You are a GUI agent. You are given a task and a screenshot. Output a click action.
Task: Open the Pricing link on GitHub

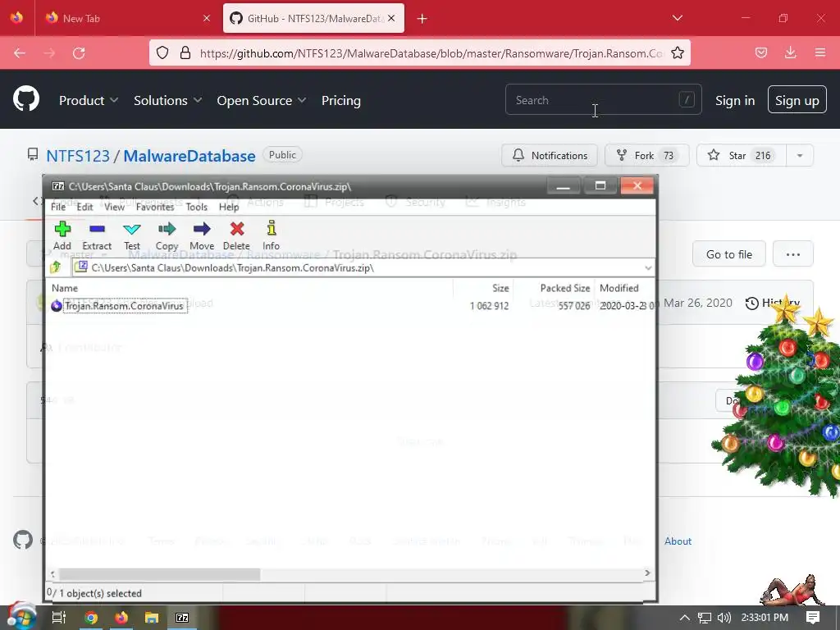pyautogui.click(x=340, y=100)
